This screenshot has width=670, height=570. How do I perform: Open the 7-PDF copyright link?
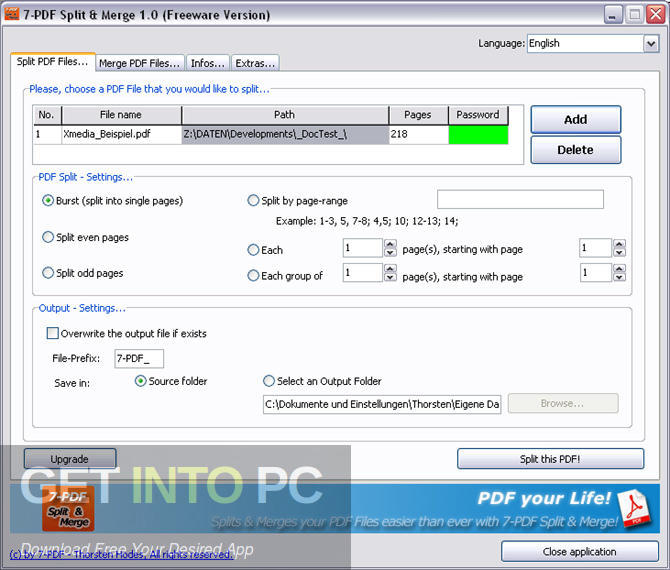tap(121, 555)
